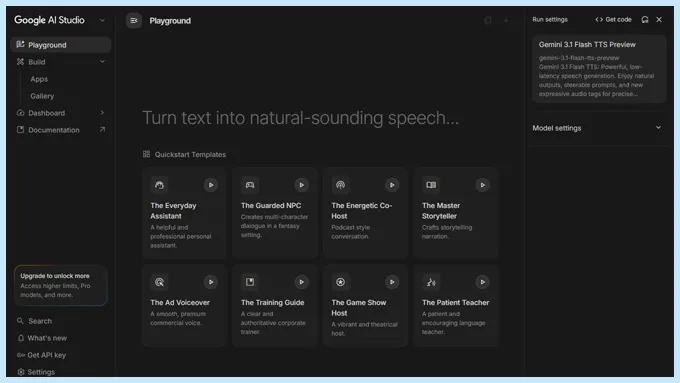Click The Energetic Co-Host podcast icon
680x383 pixels.
(x=340, y=185)
